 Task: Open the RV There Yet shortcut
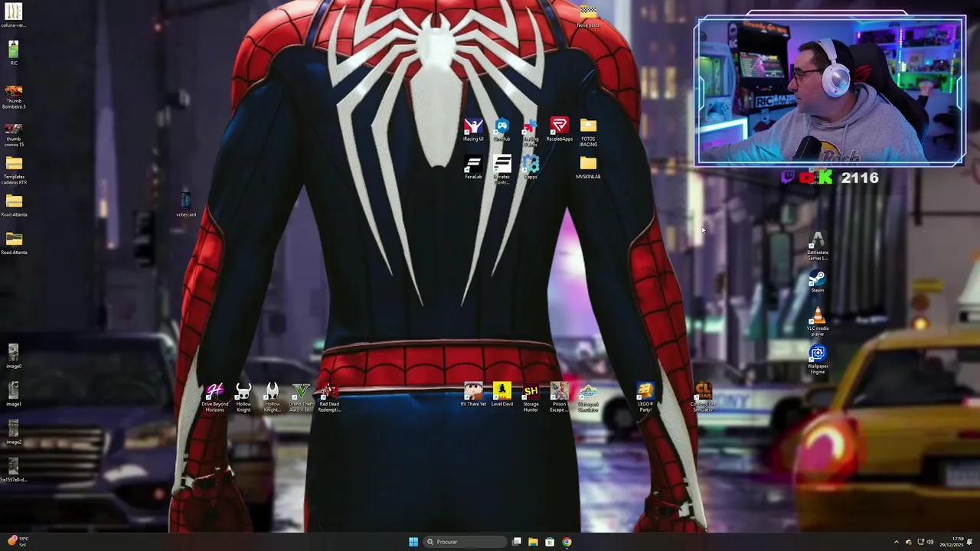coord(473,396)
